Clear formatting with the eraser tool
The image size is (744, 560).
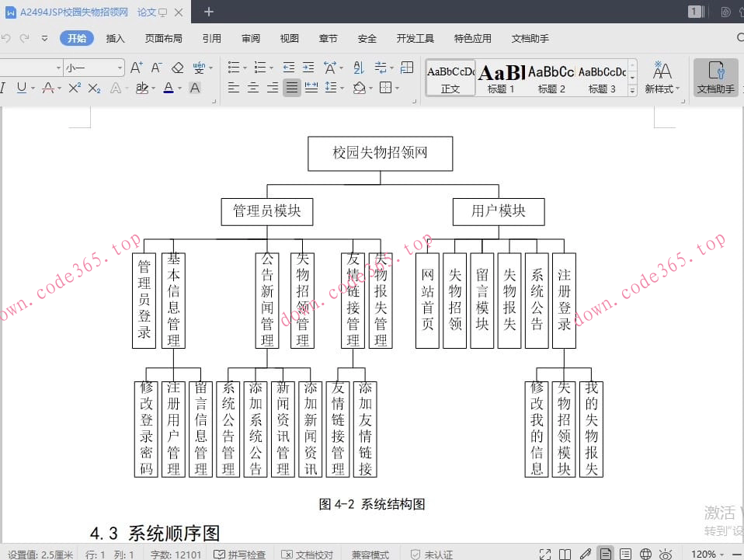click(x=177, y=68)
